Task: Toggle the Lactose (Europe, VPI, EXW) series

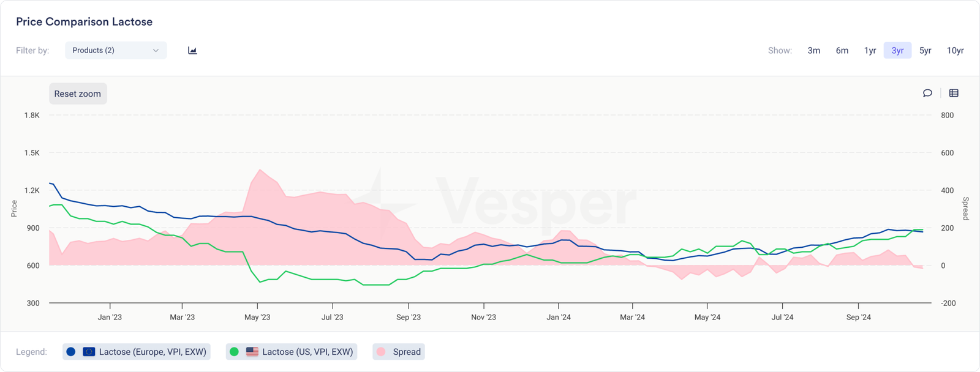Action: [x=153, y=352]
